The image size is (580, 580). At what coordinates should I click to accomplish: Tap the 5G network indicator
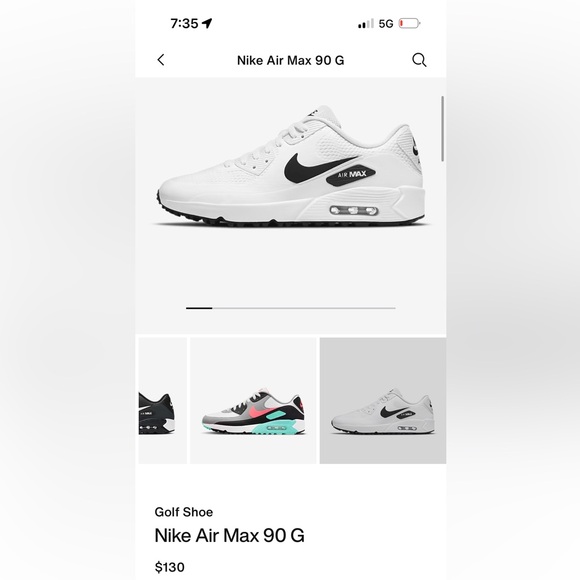(x=386, y=24)
